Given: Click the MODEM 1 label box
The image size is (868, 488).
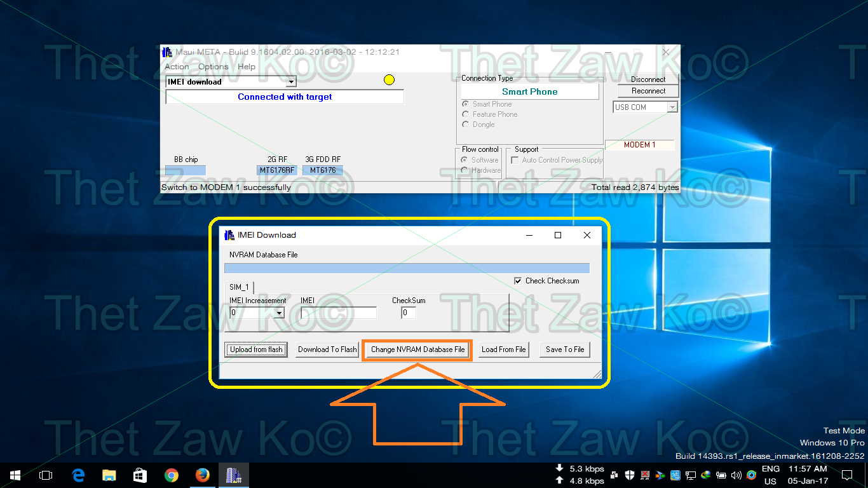Looking at the screenshot, I should tap(639, 145).
